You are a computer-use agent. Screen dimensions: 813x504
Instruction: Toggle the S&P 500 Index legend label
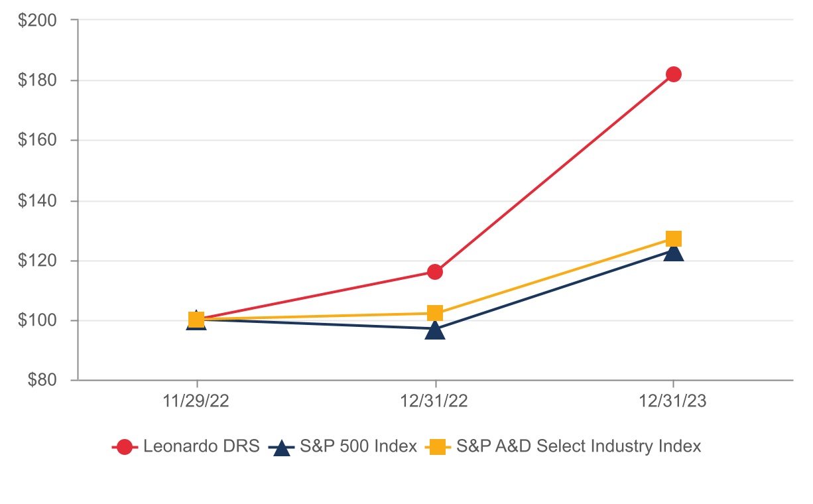pos(358,447)
